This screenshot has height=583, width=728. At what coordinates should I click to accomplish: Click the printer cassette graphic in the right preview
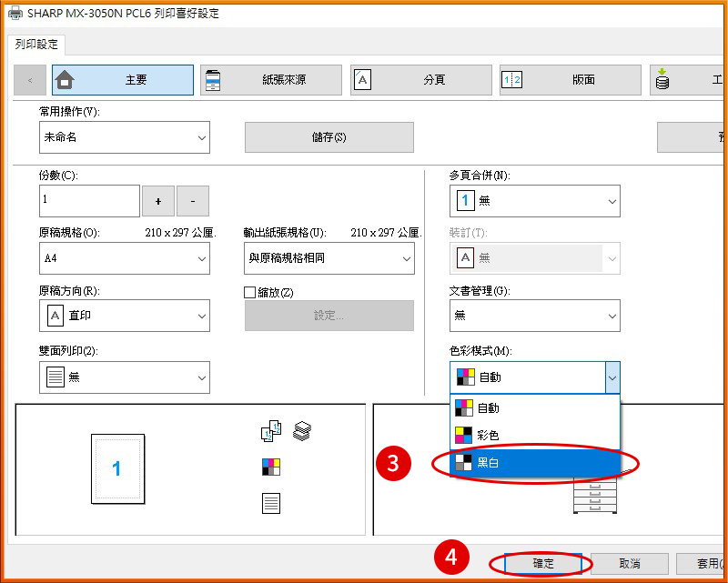(x=595, y=496)
